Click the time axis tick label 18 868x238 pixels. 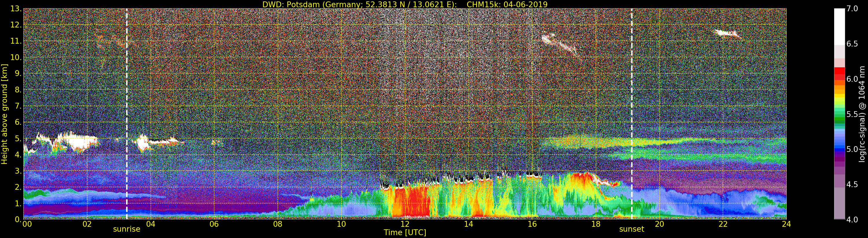[x=596, y=224]
